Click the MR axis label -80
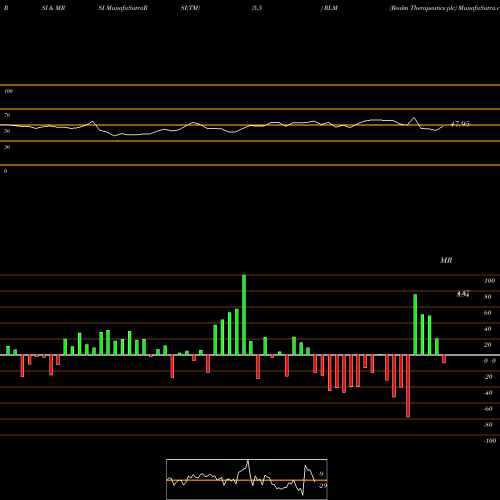Viewport: 500px width, 500px height. [x=488, y=425]
